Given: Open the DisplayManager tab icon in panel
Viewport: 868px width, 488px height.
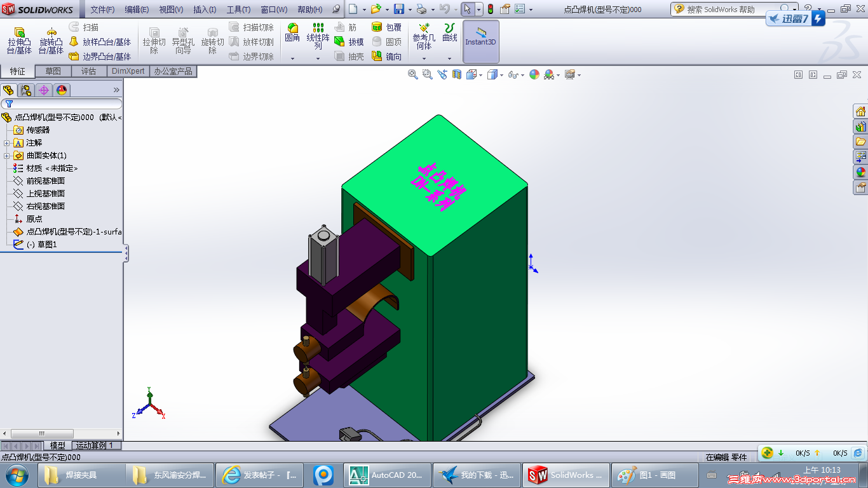Looking at the screenshot, I should tap(62, 90).
